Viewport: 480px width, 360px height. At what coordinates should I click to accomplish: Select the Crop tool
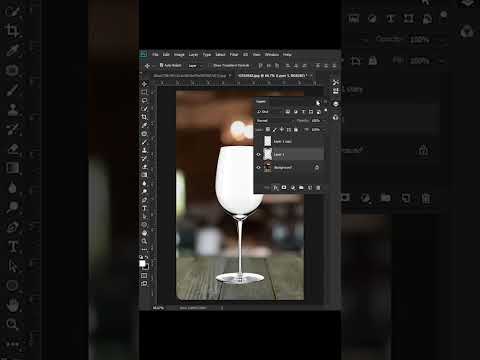point(144,117)
